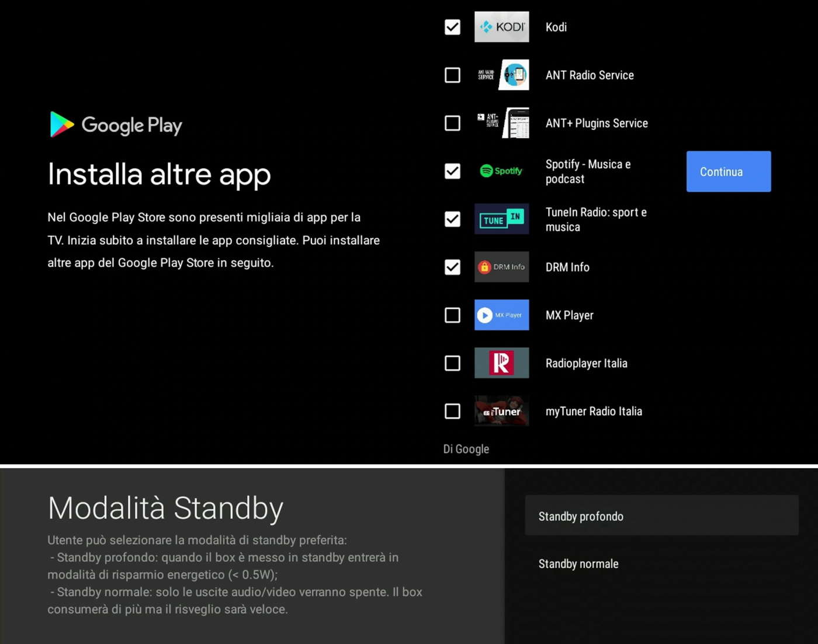Select Standby profondo option
The image size is (818, 644).
tap(661, 516)
